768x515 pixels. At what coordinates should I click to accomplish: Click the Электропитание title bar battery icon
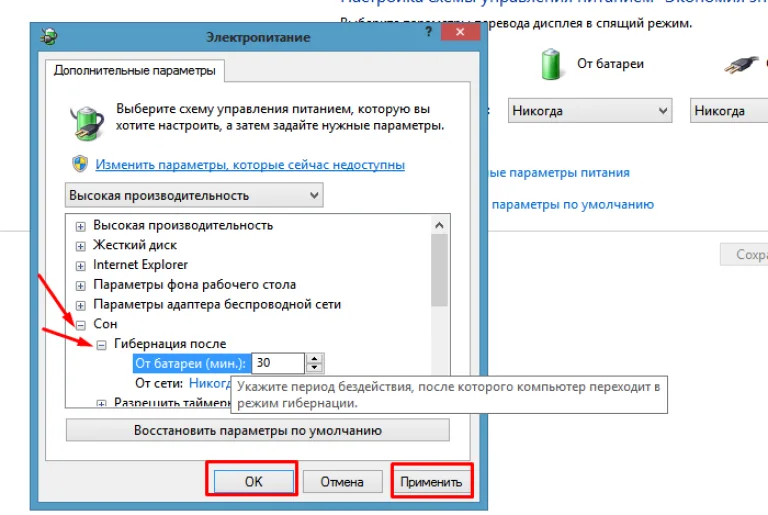pyautogui.click(x=48, y=36)
